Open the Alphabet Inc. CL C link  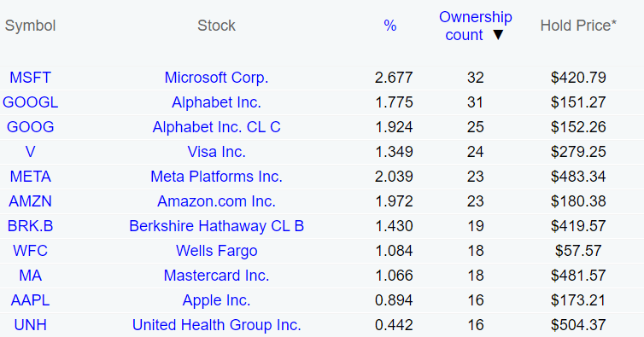click(x=216, y=127)
